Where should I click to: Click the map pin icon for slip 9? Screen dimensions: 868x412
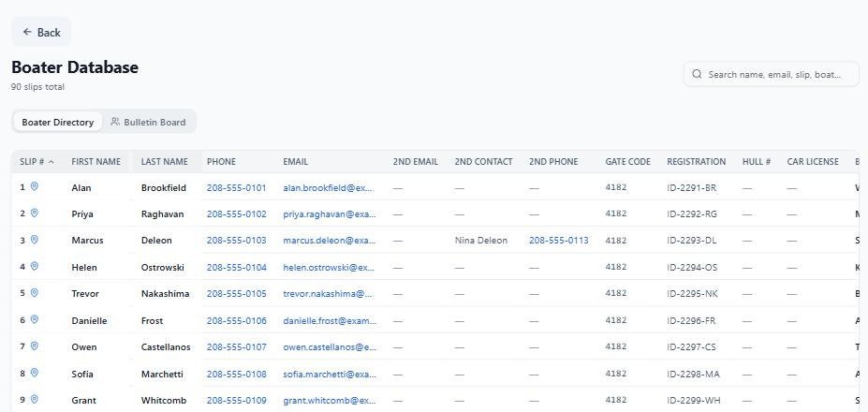(34, 399)
